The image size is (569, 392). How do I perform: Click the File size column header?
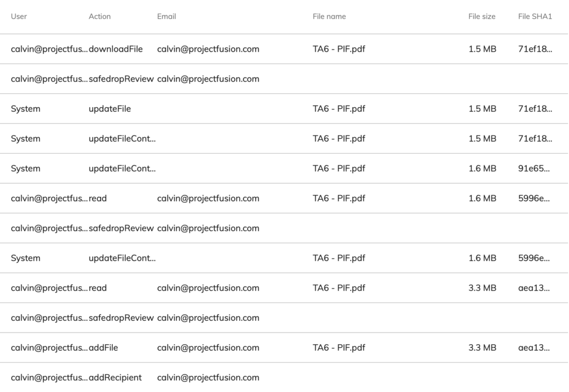482,16
